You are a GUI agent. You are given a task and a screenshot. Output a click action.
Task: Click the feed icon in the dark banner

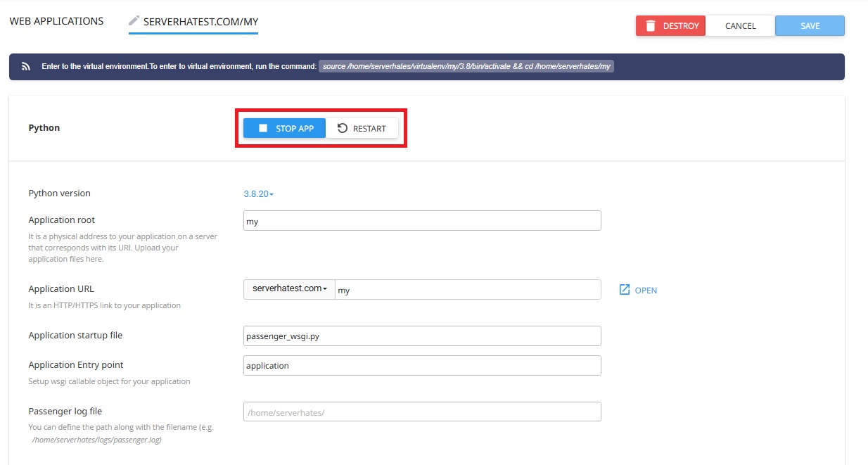(x=26, y=67)
